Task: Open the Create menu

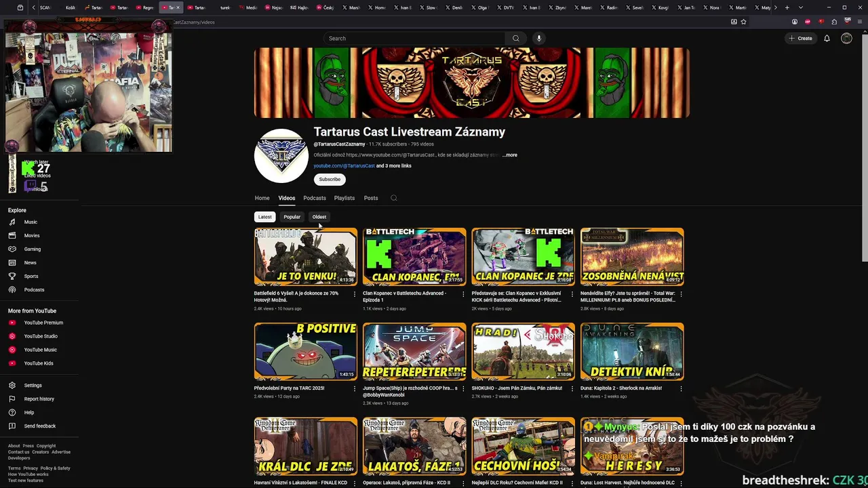Action: point(800,39)
